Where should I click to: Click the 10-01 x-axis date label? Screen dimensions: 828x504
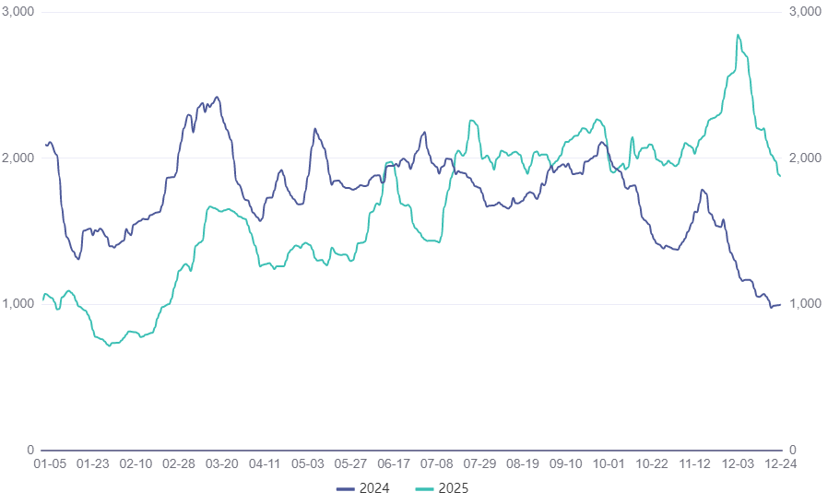pyautogui.click(x=609, y=464)
